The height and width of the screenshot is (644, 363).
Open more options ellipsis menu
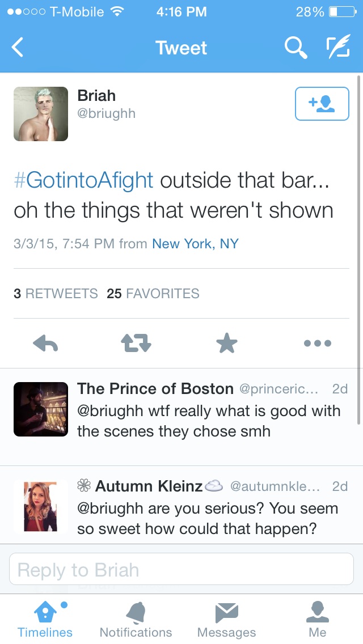point(318,344)
